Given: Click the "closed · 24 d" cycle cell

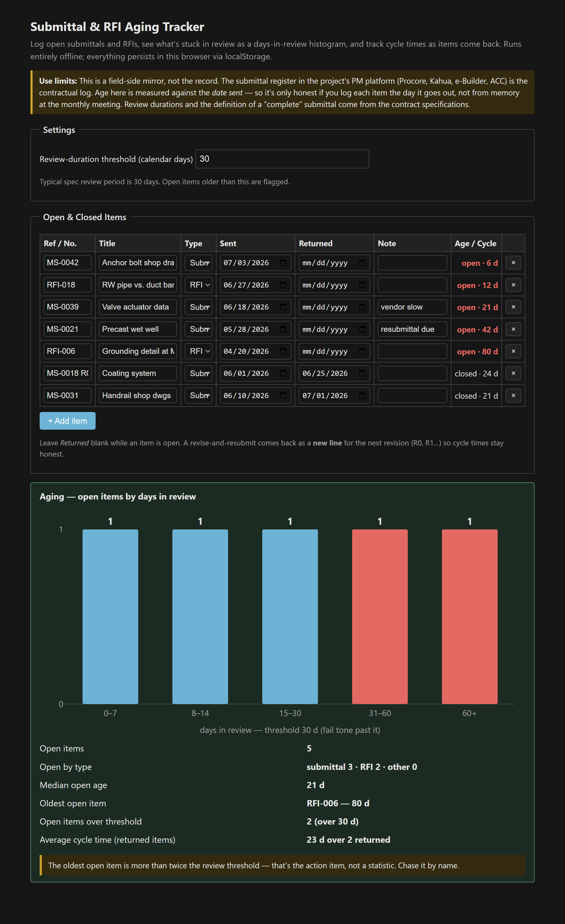Looking at the screenshot, I should (x=476, y=373).
